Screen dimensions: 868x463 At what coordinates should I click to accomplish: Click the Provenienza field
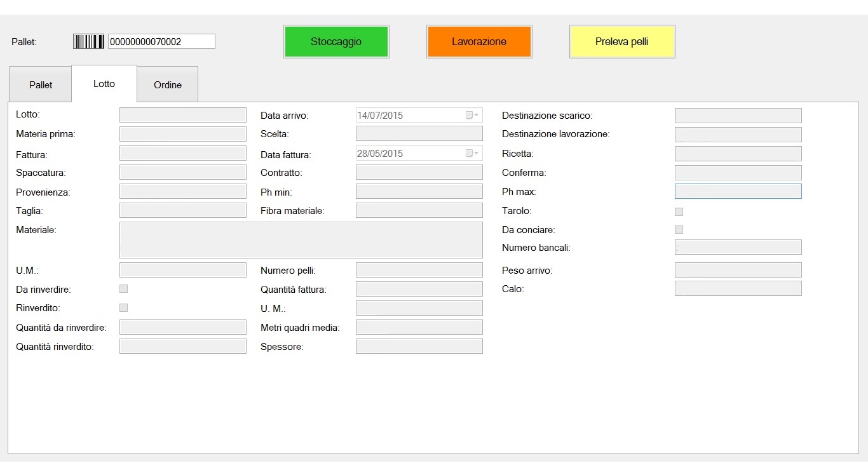click(183, 191)
